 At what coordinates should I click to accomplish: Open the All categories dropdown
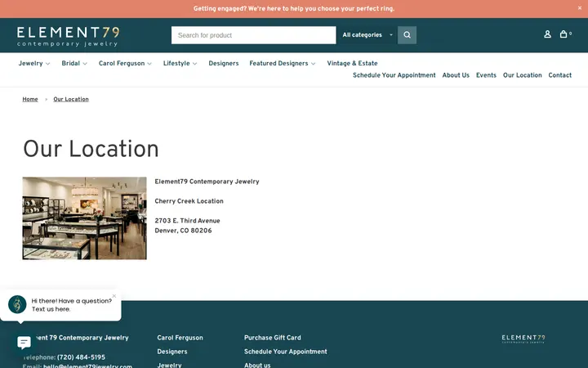click(367, 35)
